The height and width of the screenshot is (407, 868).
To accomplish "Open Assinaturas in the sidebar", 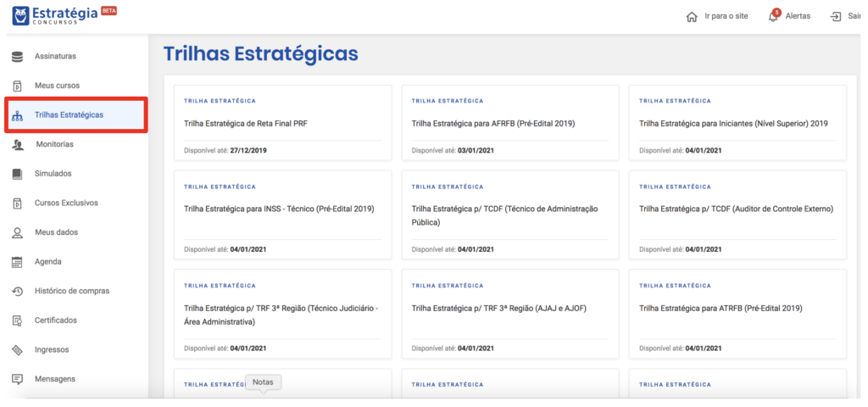I will (x=55, y=56).
